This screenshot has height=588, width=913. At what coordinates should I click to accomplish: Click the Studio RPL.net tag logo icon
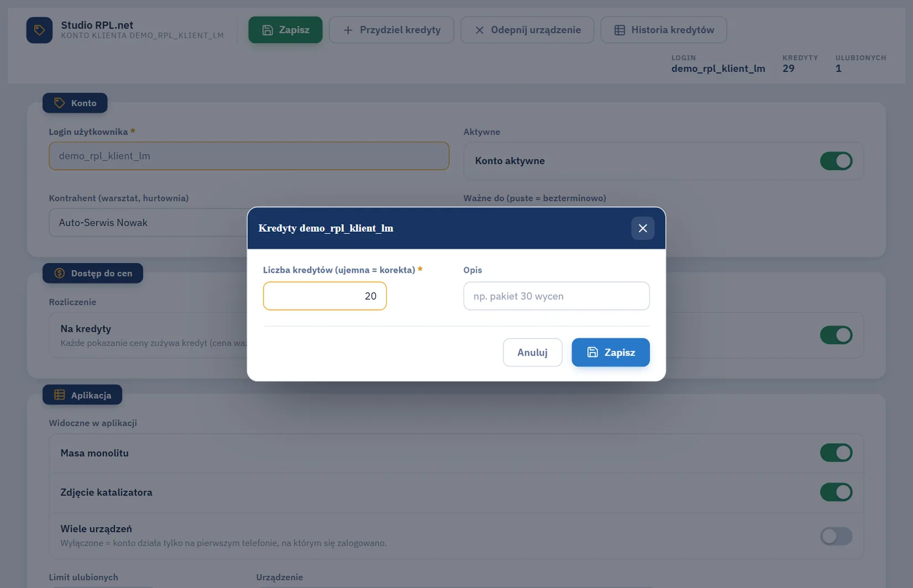[39, 30]
